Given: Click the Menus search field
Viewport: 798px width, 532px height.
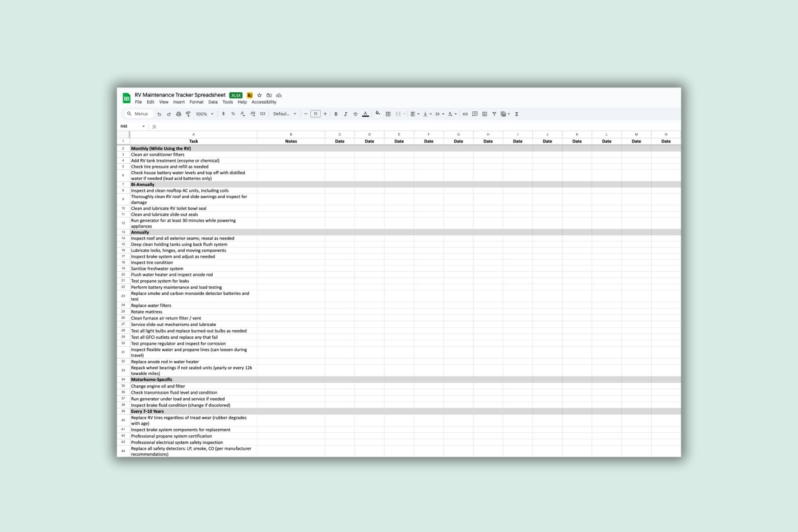Looking at the screenshot, I should [x=138, y=114].
